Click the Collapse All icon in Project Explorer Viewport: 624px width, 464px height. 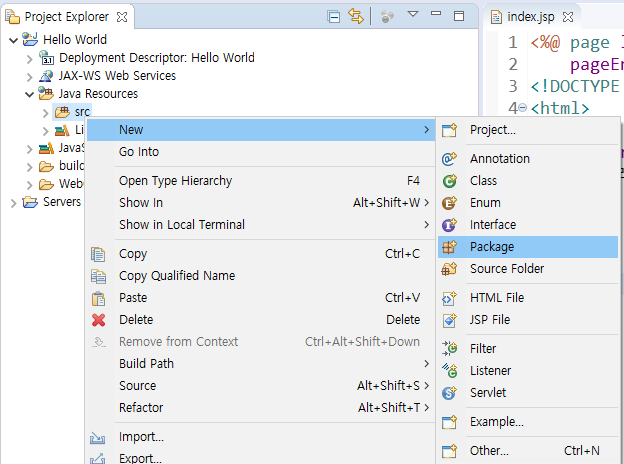(x=333, y=17)
